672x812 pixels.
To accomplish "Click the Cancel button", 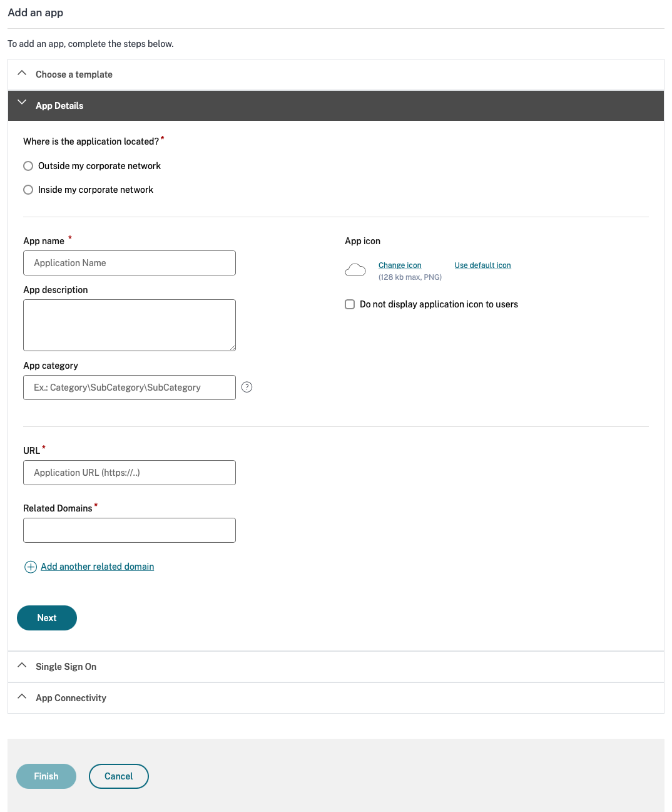I will [119, 776].
